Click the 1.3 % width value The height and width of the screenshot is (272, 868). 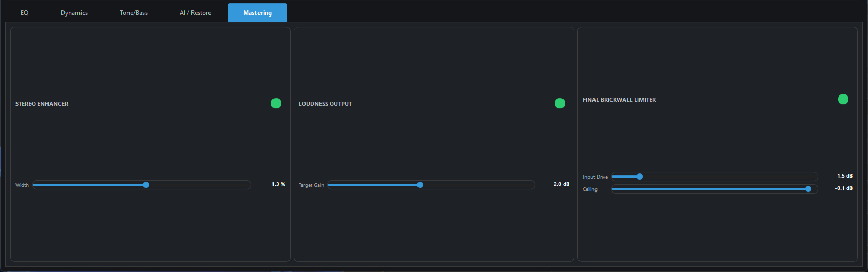(x=279, y=184)
